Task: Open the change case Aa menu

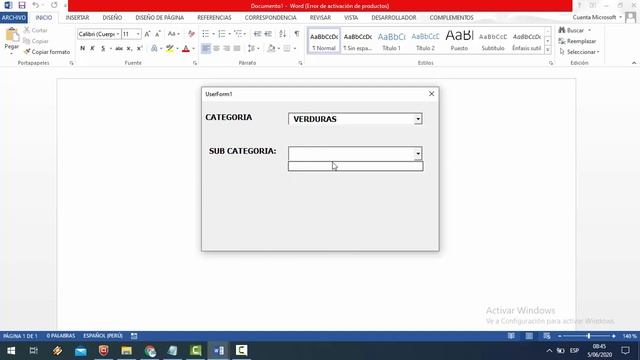Action: coord(173,34)
